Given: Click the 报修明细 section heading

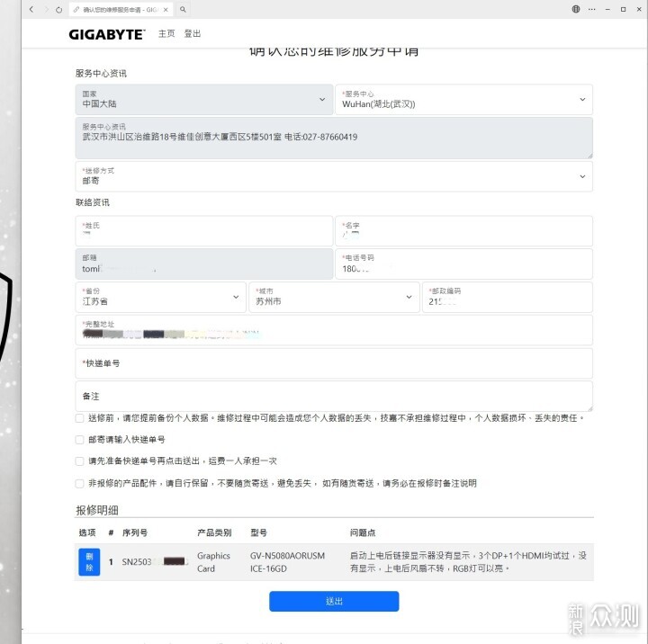Looking at the screenshot, I should (97, 510).
